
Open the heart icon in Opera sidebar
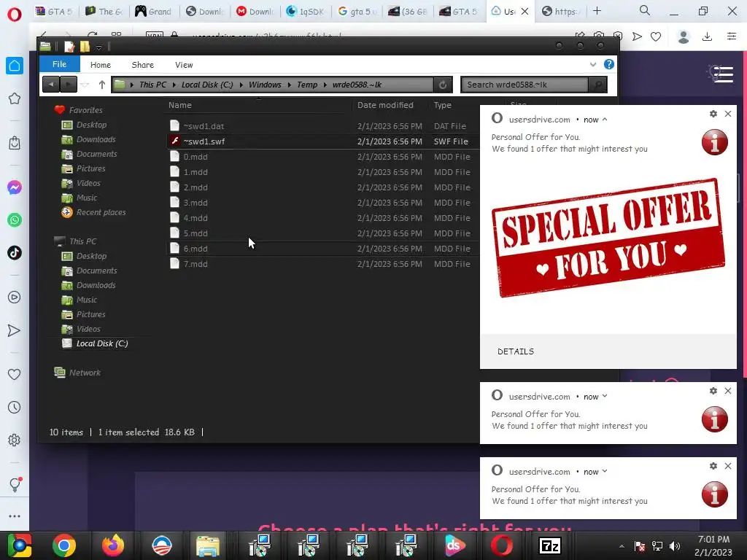[15, 374]
